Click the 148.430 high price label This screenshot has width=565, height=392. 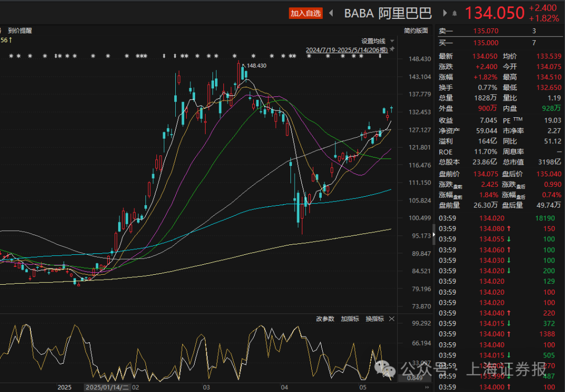pyautogui.click(x=256, y=65)
